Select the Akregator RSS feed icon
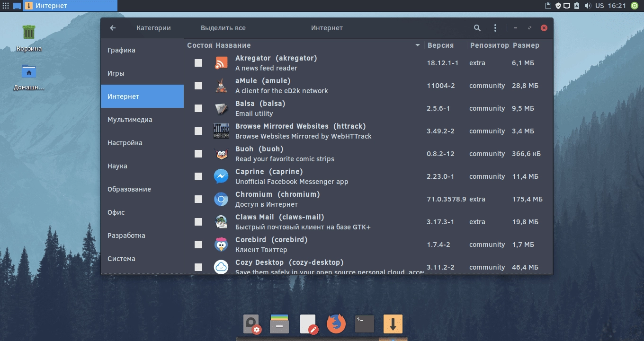 (221, 62)
